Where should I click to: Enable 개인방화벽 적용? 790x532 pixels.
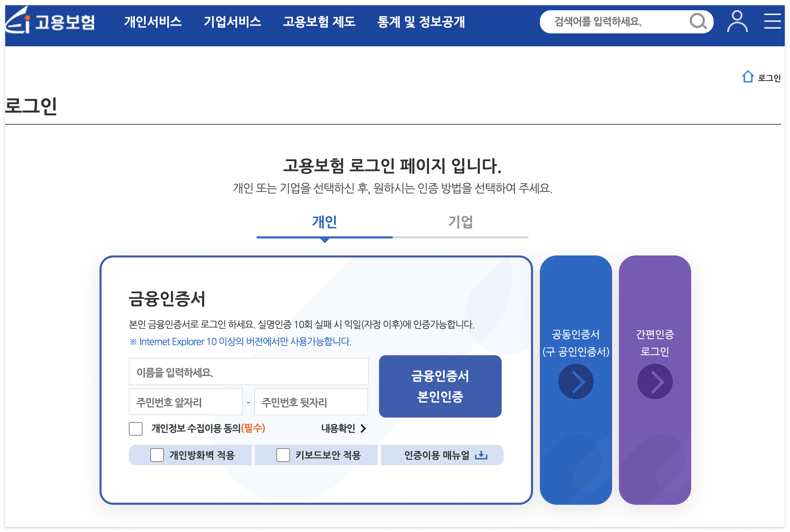(157, 455)
